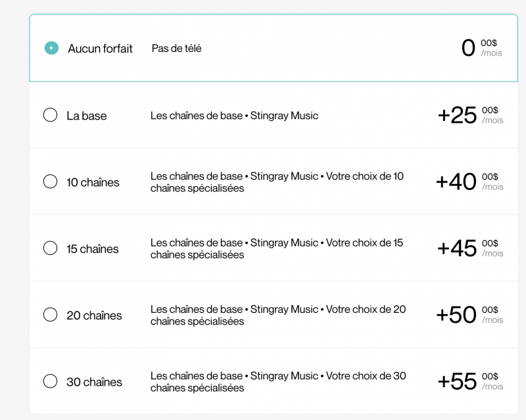
Task: Click the +25 monthly price
Action: click(458, 115)
